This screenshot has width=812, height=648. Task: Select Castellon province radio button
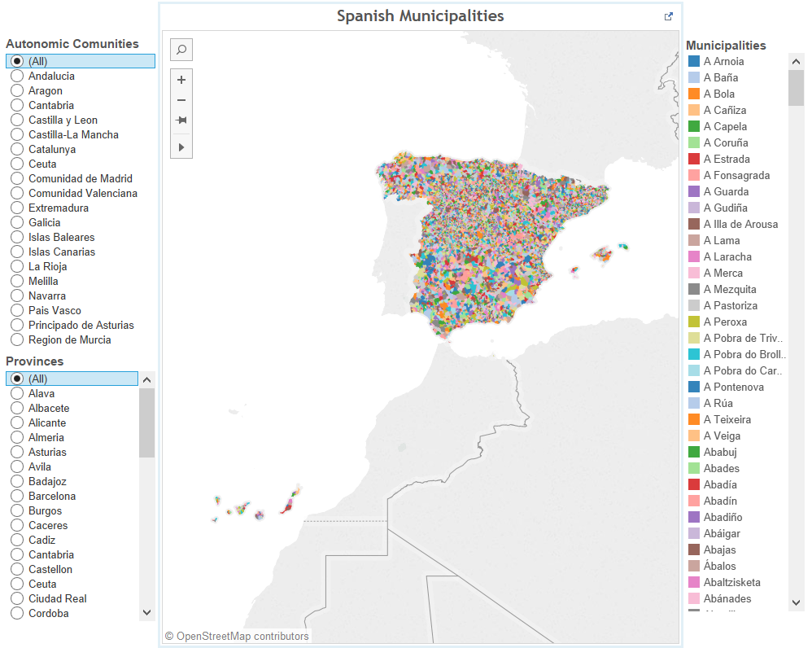[x=17, y=569]
